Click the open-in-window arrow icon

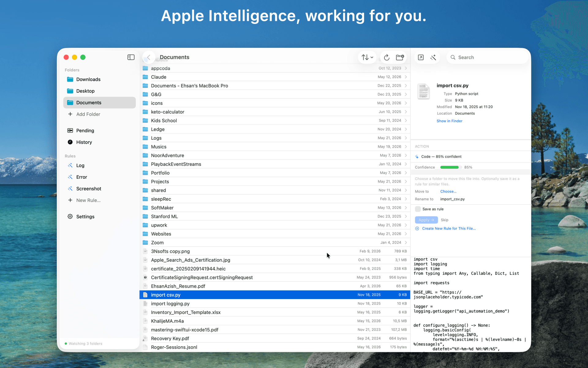pos(421,57)
